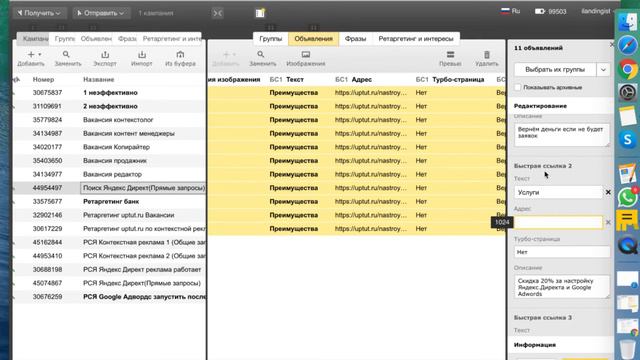
Task: Open the Trash in the dock
Action: (627, 349)
